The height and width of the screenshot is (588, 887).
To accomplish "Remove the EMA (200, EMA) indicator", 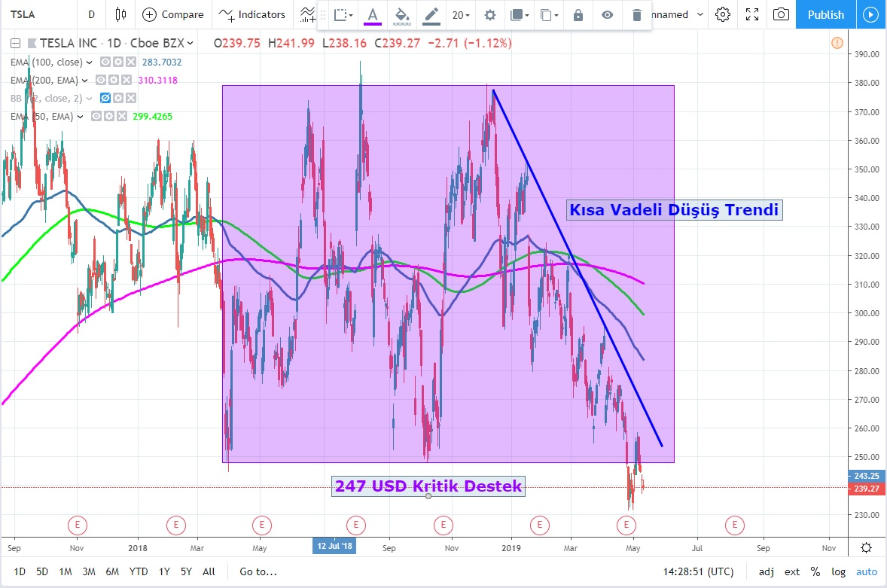I will point(126,81).
